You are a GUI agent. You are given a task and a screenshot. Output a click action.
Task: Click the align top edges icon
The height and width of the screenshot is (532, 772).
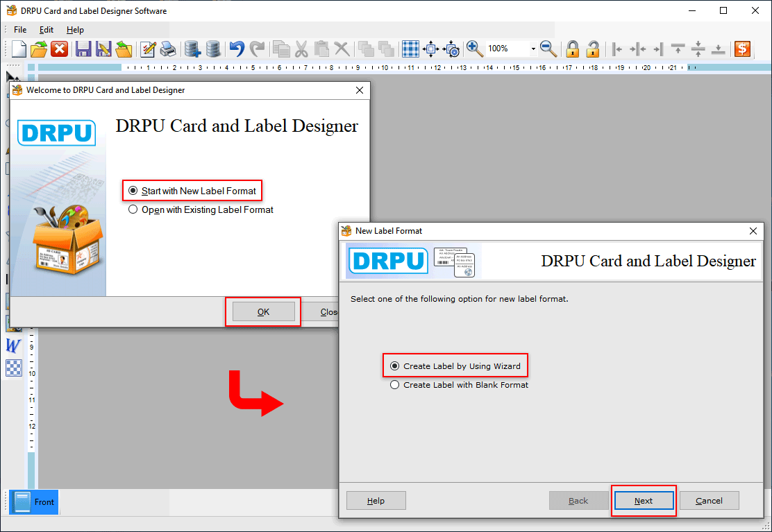click(678, 49)
